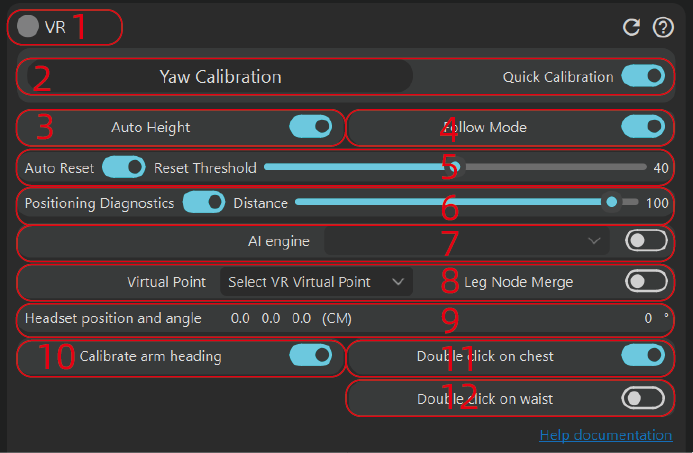The width and height of the screenshot is (693, 453).
Task: Enable Leg Node Merge switch
Action: [x=646, y=281]
